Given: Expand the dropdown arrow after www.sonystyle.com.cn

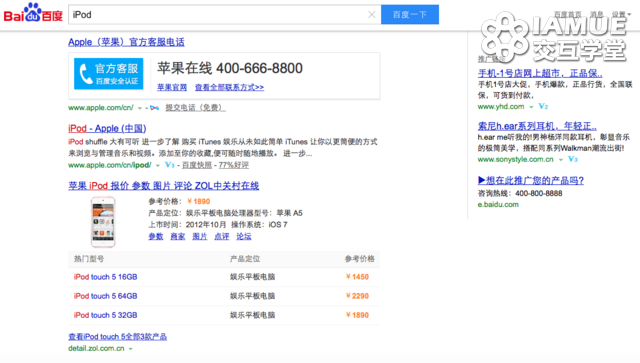Looking at the screenshot, I should 561,160.
